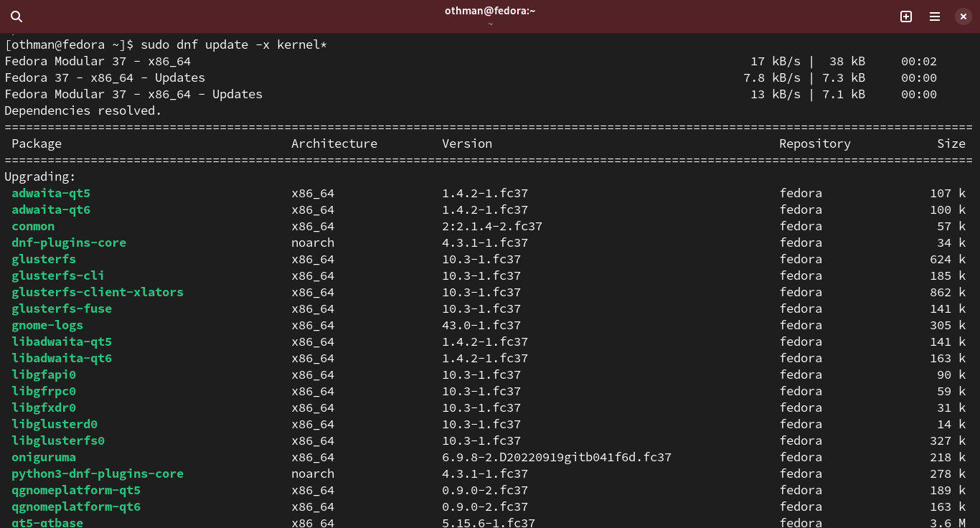Select the conmon package name

(33, 226)
